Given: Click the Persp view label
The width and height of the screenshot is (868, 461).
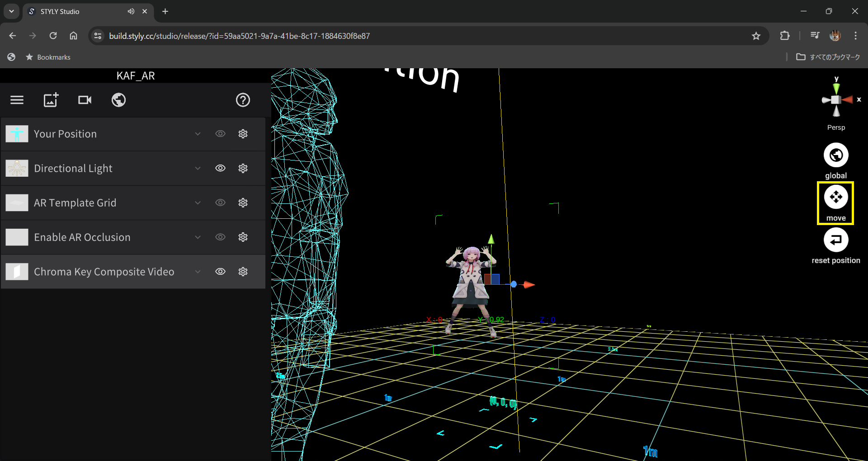Looking at the screenshot, I should 836,127.
